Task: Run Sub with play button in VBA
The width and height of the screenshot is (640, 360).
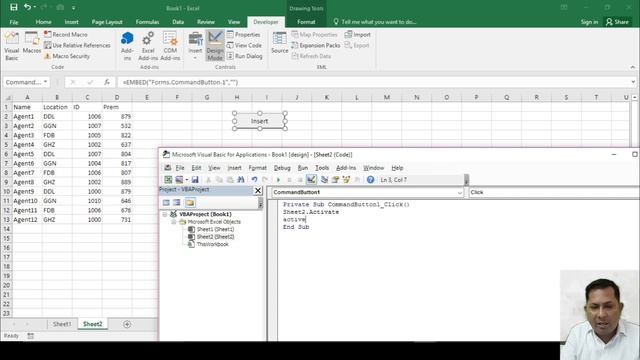Action: pyautogui.click(x=278, y=180)
